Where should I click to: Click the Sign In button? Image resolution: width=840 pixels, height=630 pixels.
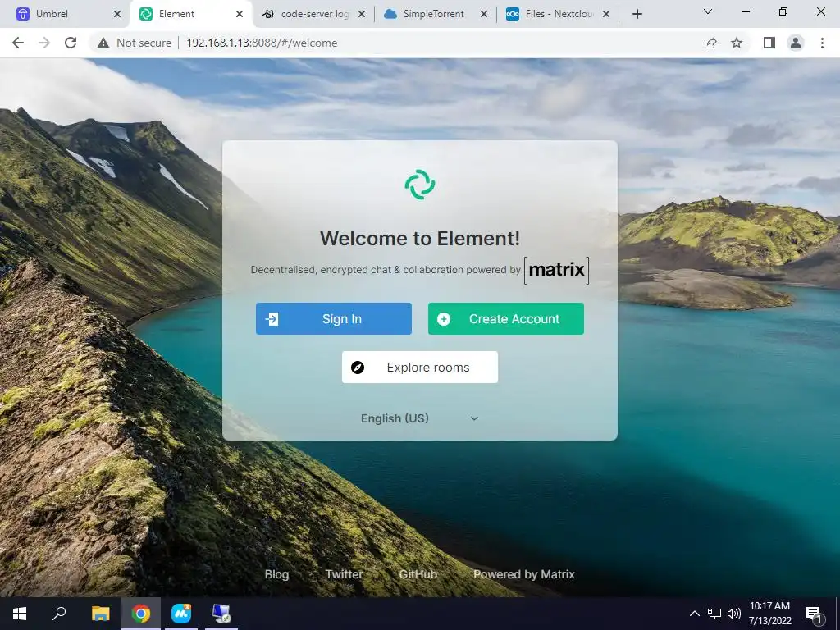pos(333,319)
